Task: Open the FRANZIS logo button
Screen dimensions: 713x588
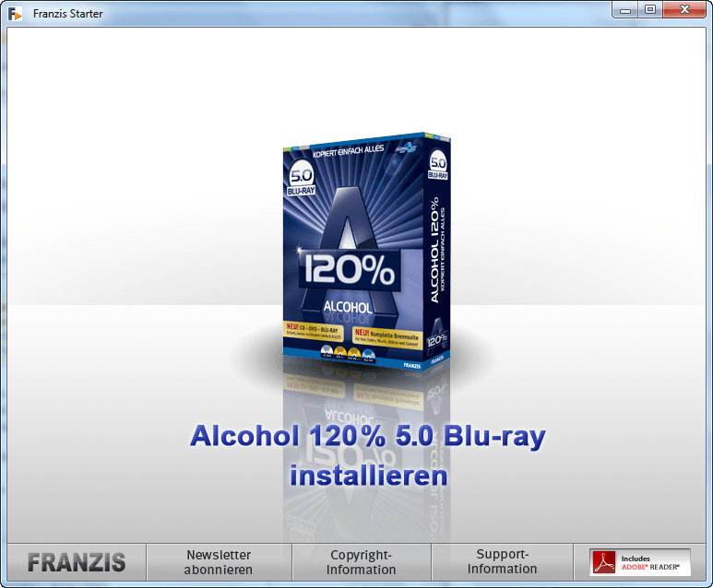Action: point(77,562)
